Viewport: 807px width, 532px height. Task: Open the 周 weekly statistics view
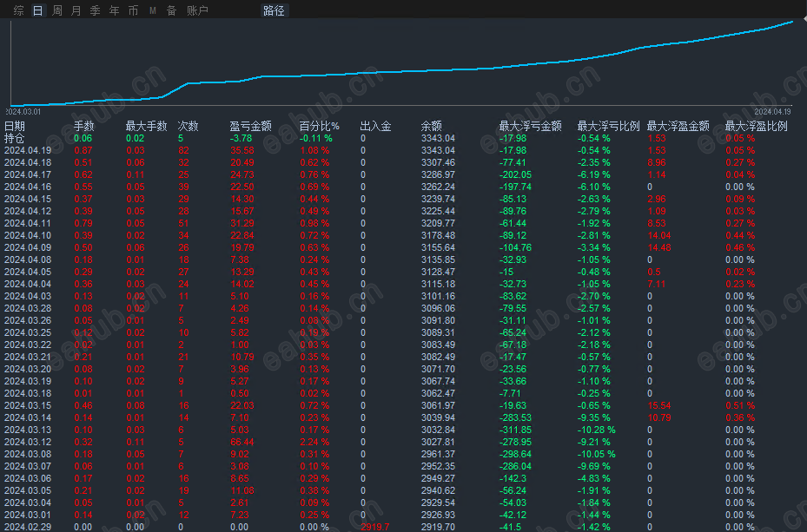tap(56, 10)
